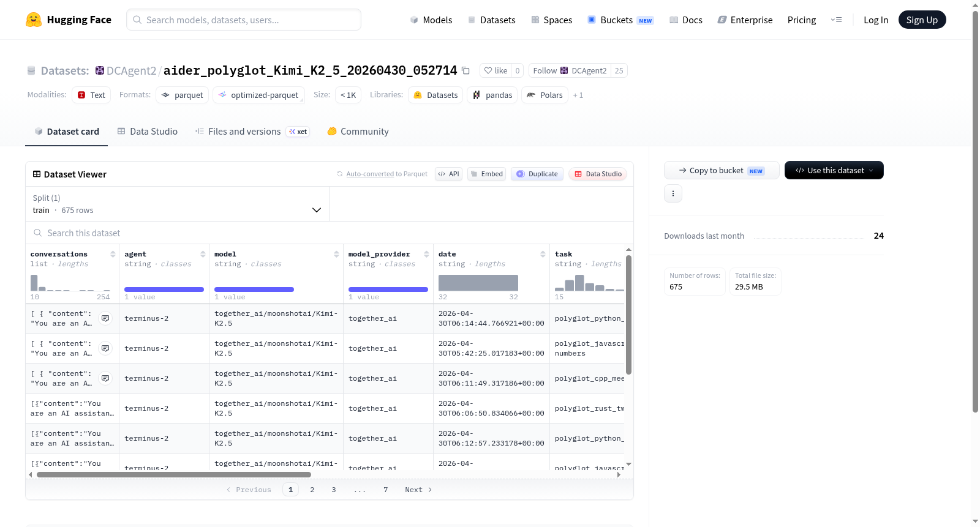
Task: Sort by the conversations column
Action: coord(113,254)
